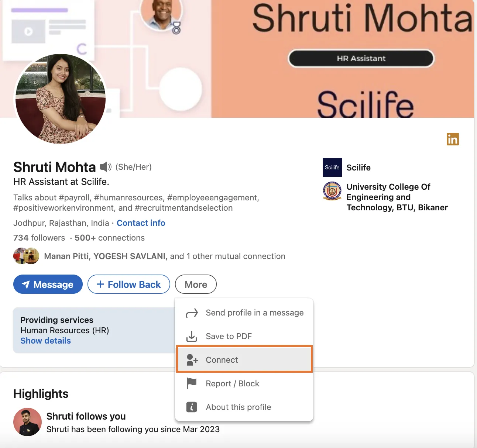Open University College Of Engineering and Technology link
This screenshot has width=477, height=448.
point(397,197)
